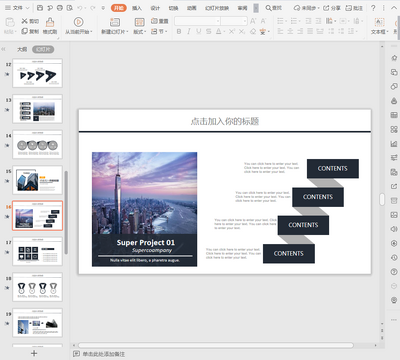Click the Find (查找) search icon
The height and width of the screenshot is (360, 400).
pos(273,8)
